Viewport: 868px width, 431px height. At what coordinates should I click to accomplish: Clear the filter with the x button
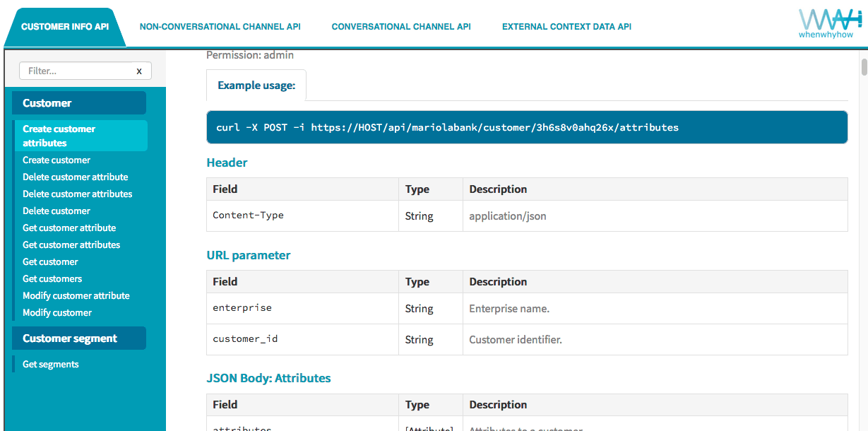click(x=139, y=71)
